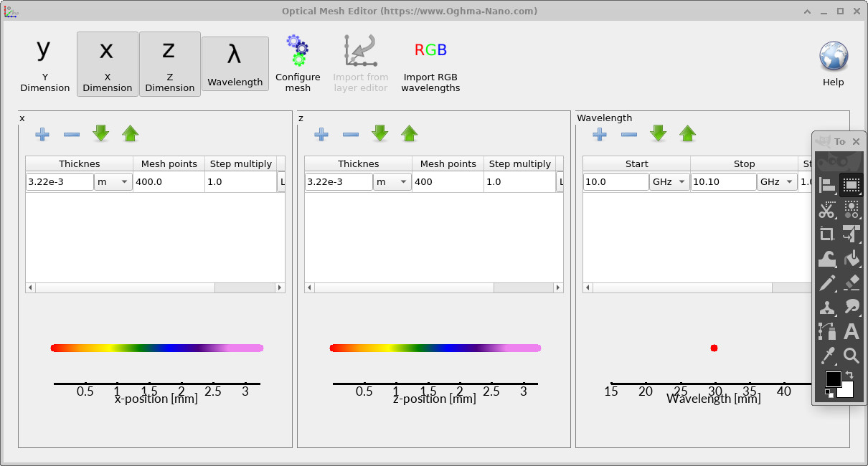
Task: Click the x Thicknes column header
Action: click(x=80, y=163)
